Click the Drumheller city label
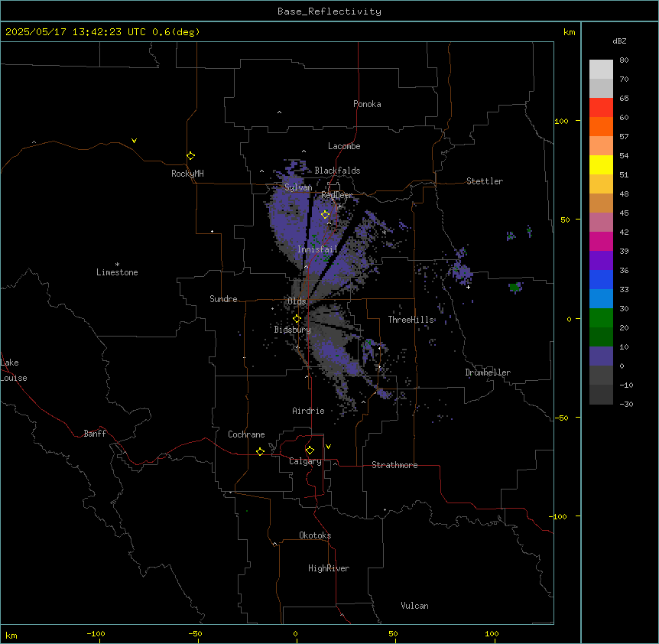Image resolution: width=659 pixels, height=644 pixels. pyautogui.click(x=488, y=372)
